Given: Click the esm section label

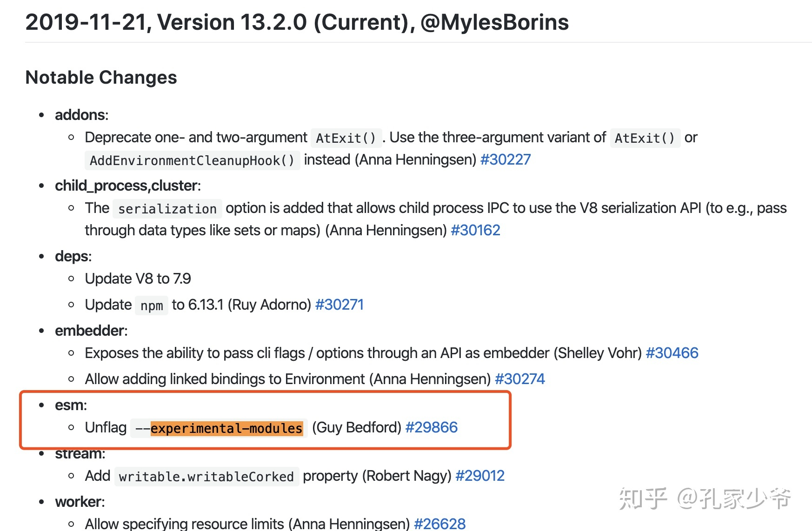Looking at the screenshot, I should 71,405.
